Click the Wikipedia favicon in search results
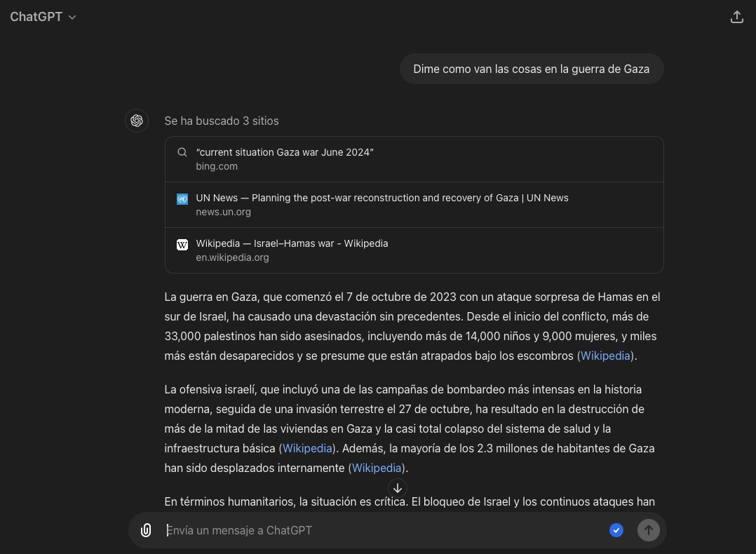 tap(182, 244)
